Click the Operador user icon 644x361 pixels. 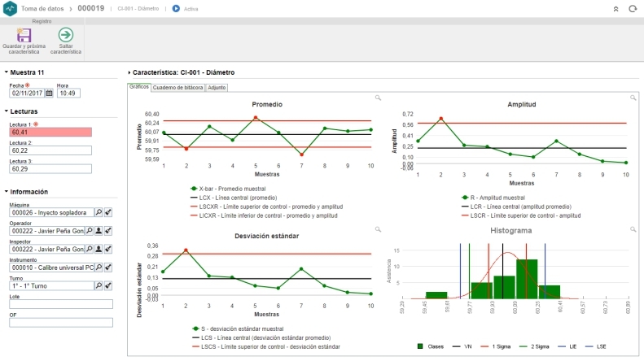click(99, 231)
